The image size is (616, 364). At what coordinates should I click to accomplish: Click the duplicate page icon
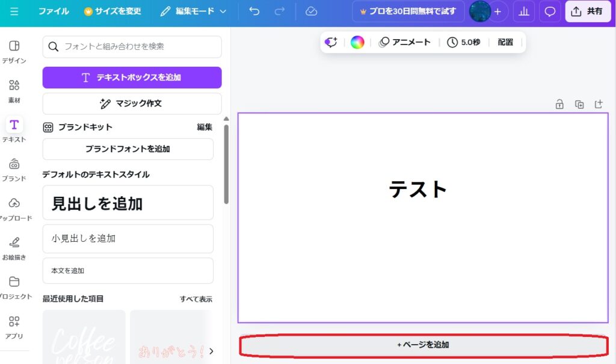tap(579, 104)
